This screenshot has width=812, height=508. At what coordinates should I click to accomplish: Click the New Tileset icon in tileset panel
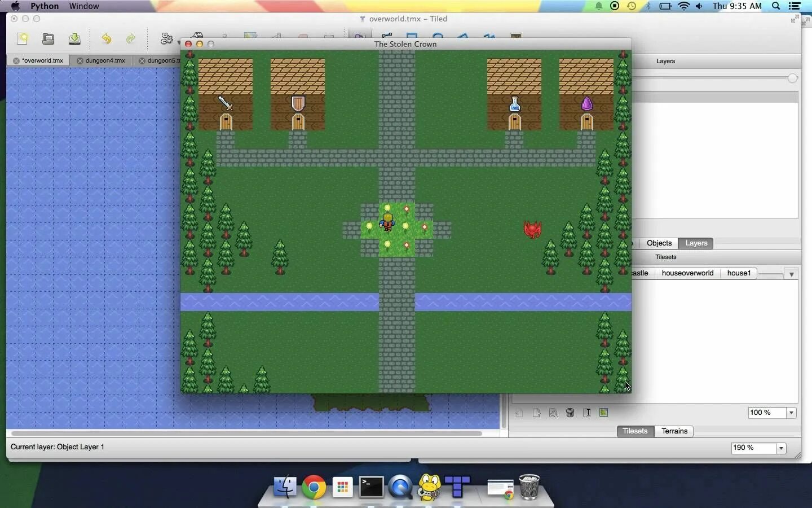tap(519, 413)
